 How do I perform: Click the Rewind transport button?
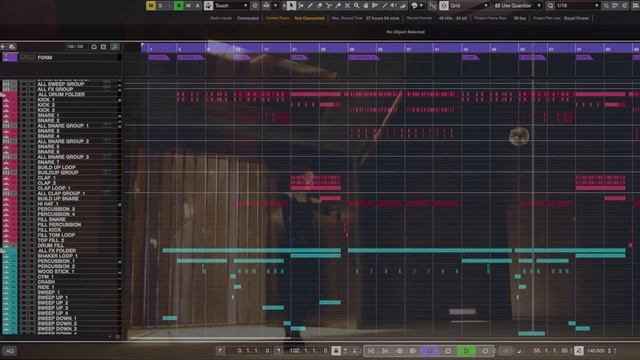tap(399, 351)
